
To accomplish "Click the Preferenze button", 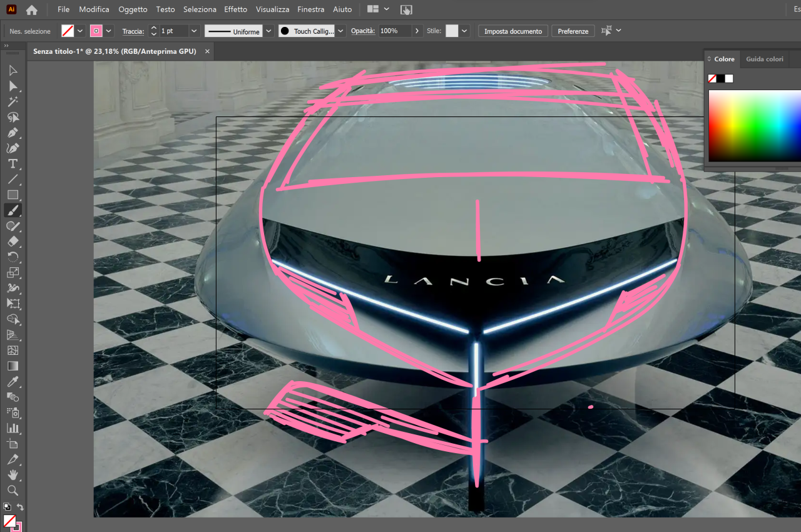I will [573, 31].
